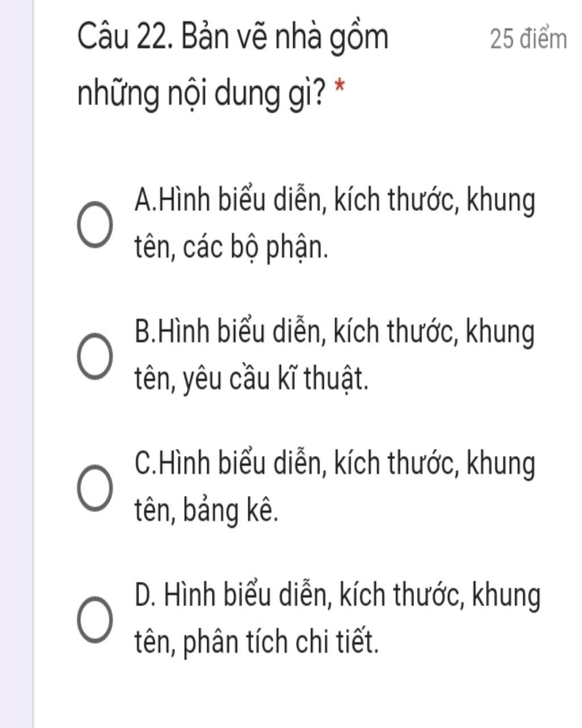582x728 pixels.
Task: Pick the radio button for option D
Action: (x=94, y=619)
